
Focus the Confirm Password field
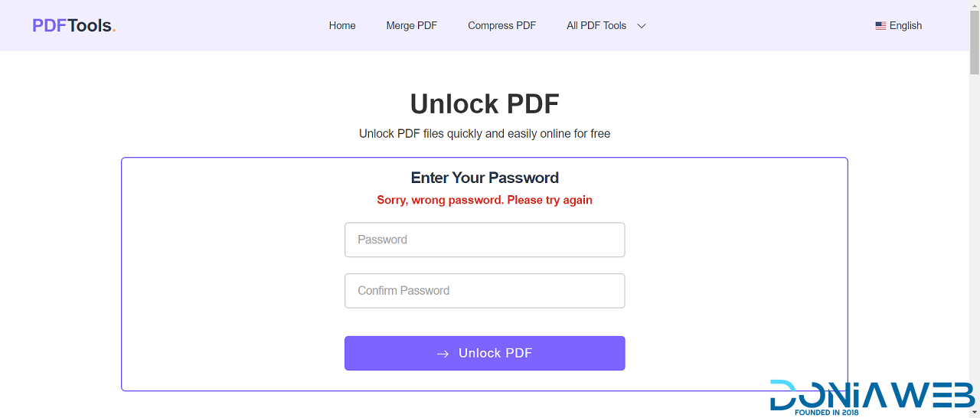tap(485, 291)
